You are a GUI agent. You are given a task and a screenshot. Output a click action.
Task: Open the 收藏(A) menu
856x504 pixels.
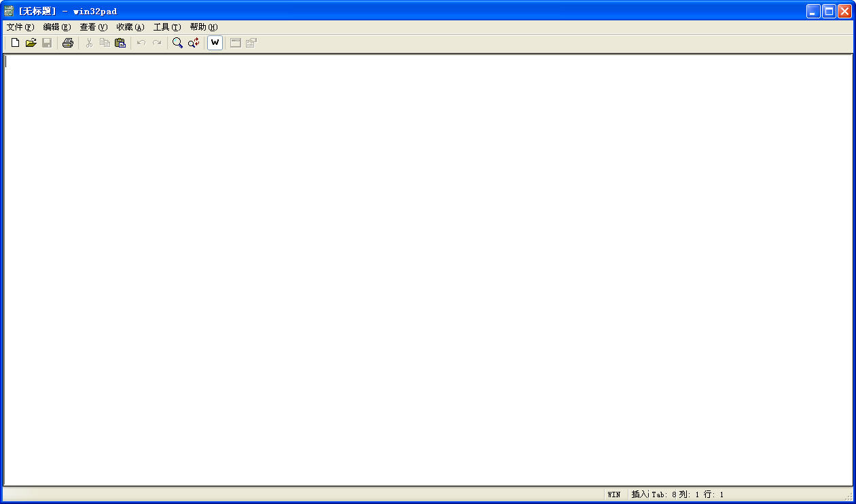click(x=130, y=27)
